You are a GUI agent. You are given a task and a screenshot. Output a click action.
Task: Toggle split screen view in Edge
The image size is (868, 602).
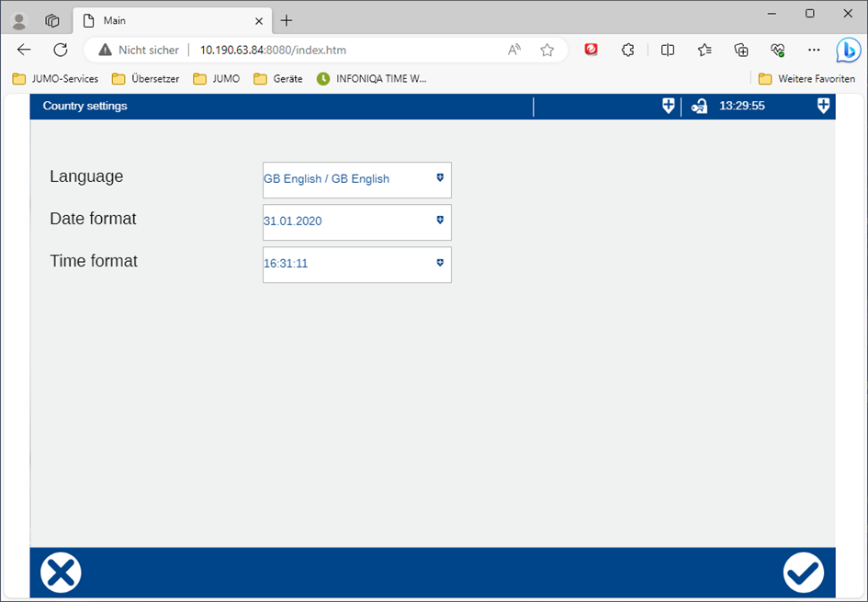(668, 50)
